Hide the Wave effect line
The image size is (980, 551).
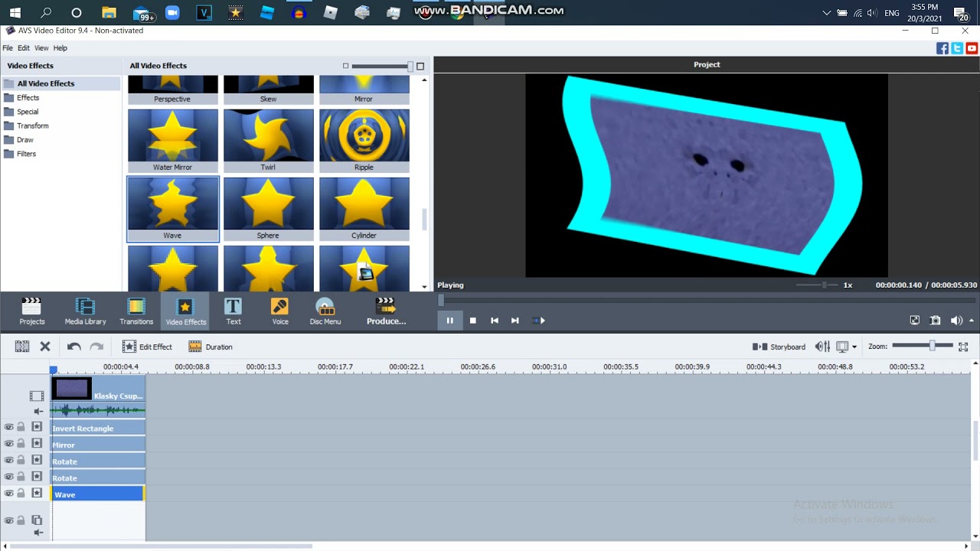click(x=9, y=494)
